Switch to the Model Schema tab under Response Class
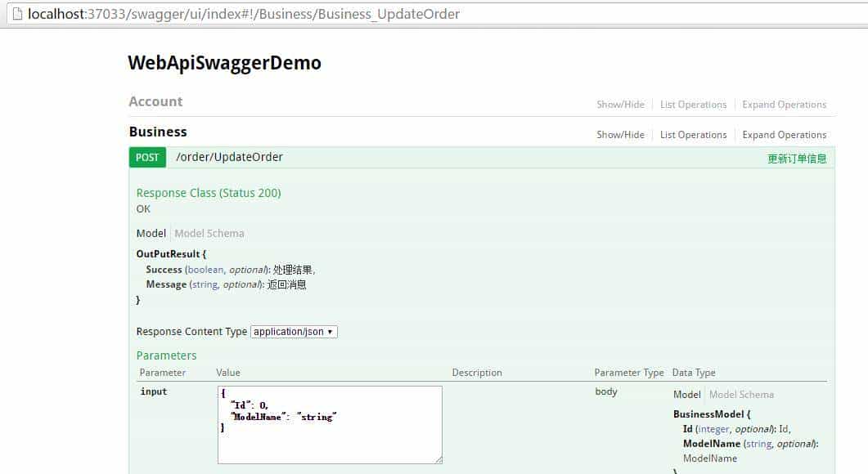This screenshot has height=474, width=868. (x=209, y=233)
